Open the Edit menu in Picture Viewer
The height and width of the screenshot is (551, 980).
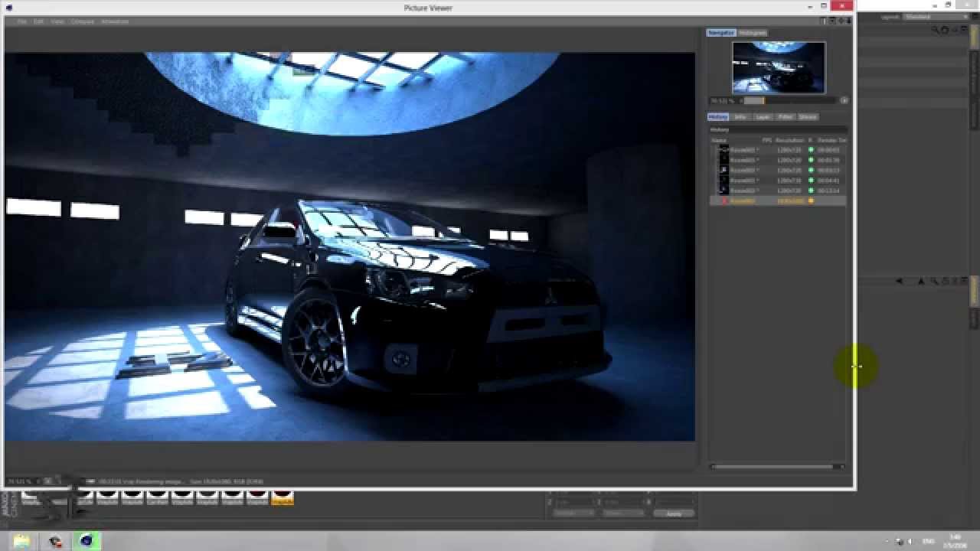pos(38,21)
